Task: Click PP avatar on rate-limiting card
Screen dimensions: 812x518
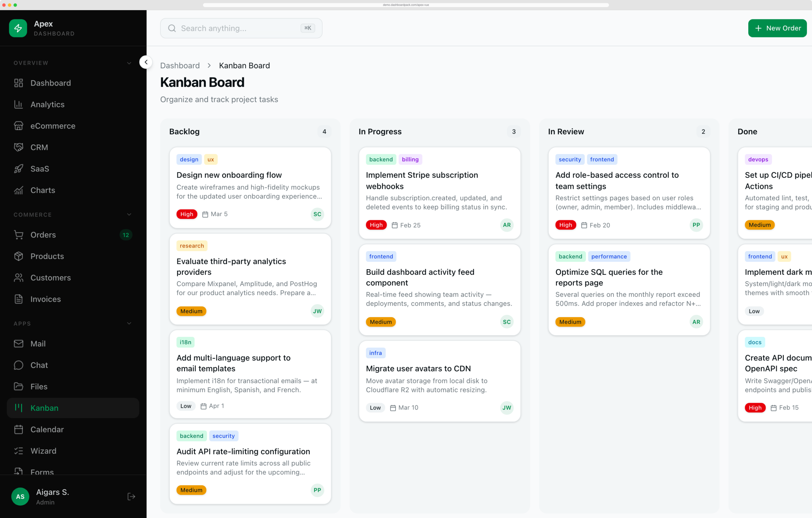Action: pyautogui.click(x=317, y=490)
